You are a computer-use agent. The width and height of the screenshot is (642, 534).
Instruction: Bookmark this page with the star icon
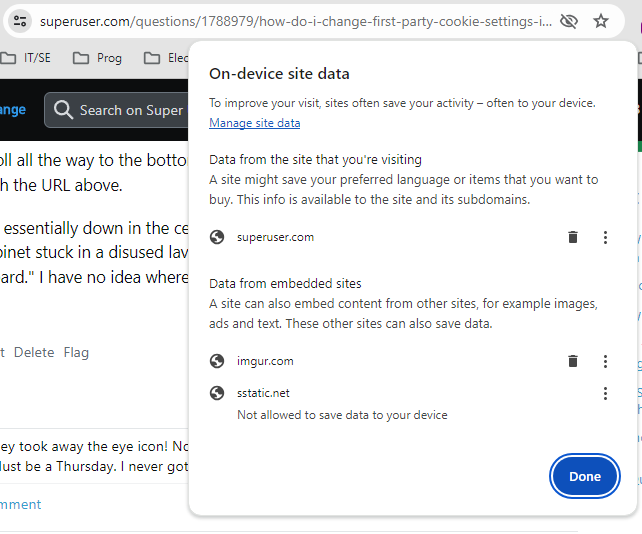601,21
